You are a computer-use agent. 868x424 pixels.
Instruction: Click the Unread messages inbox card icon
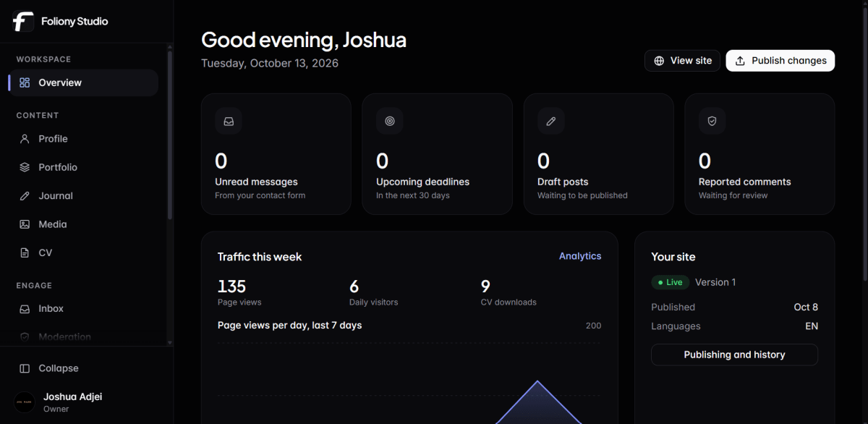(229, 122)
